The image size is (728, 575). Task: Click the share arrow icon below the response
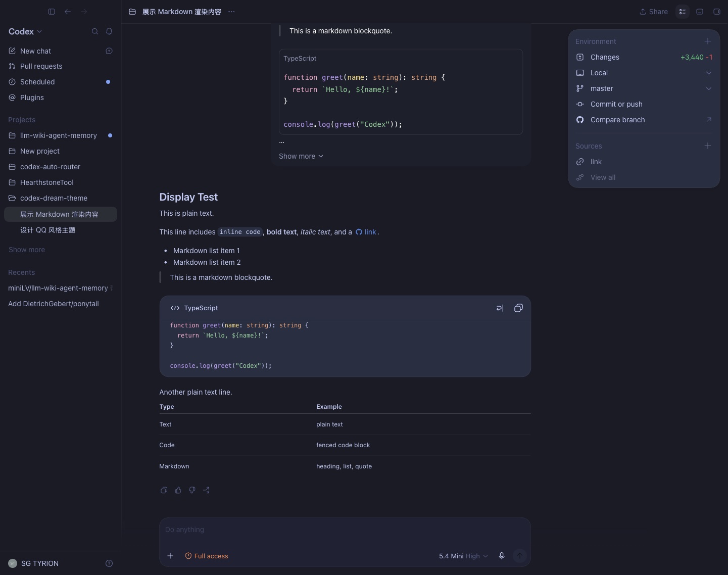pyautogui.click(x=206, y=490)
